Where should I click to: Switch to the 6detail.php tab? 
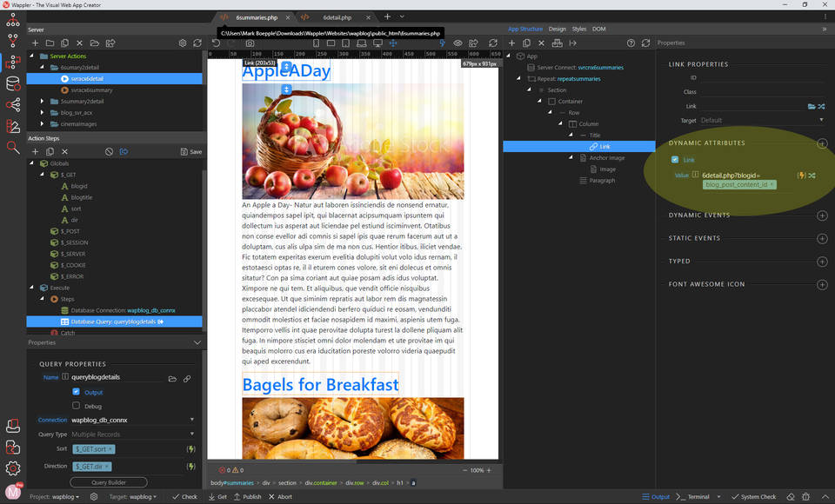[x=337, y=17]
